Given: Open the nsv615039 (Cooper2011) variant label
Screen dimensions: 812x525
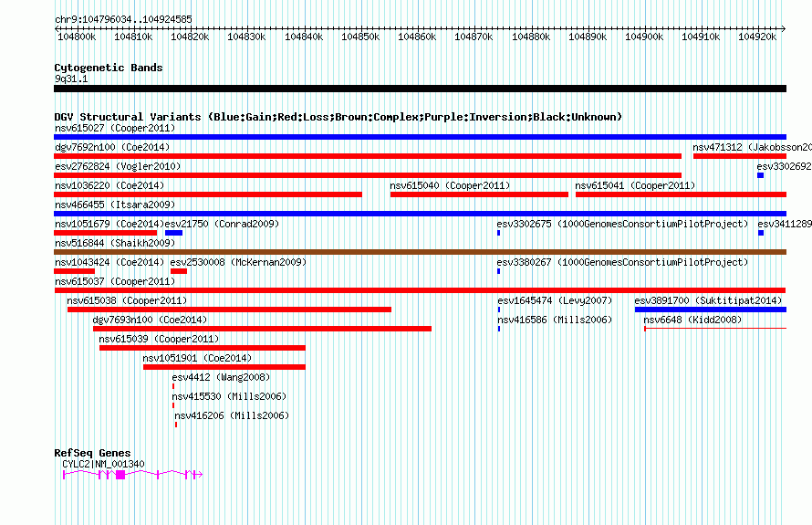Looking at the screenshot, I should point(159,339).
